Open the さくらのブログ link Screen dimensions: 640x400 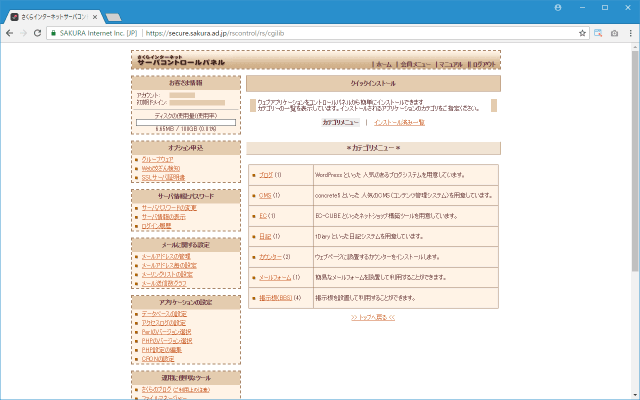coord(157,389)
